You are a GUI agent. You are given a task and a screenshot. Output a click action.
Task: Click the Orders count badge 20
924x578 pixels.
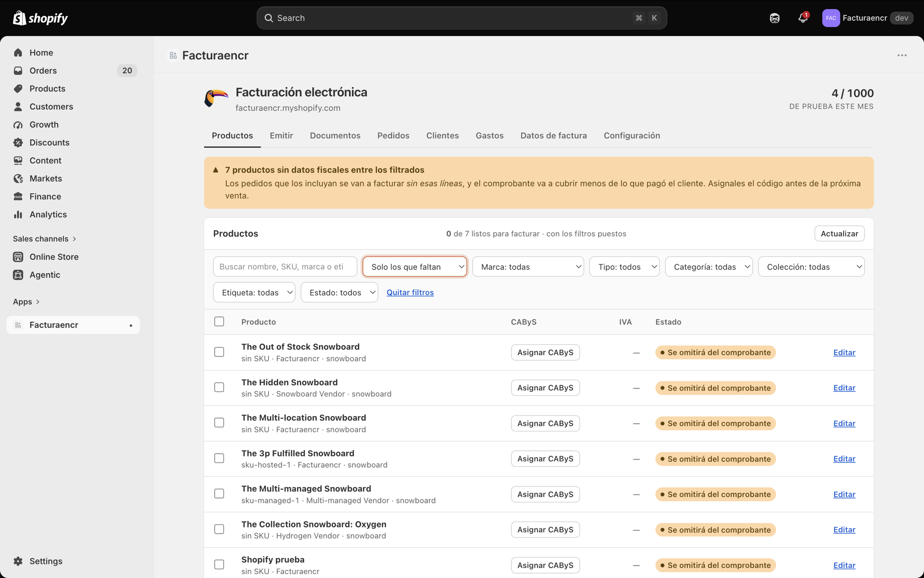127,70
